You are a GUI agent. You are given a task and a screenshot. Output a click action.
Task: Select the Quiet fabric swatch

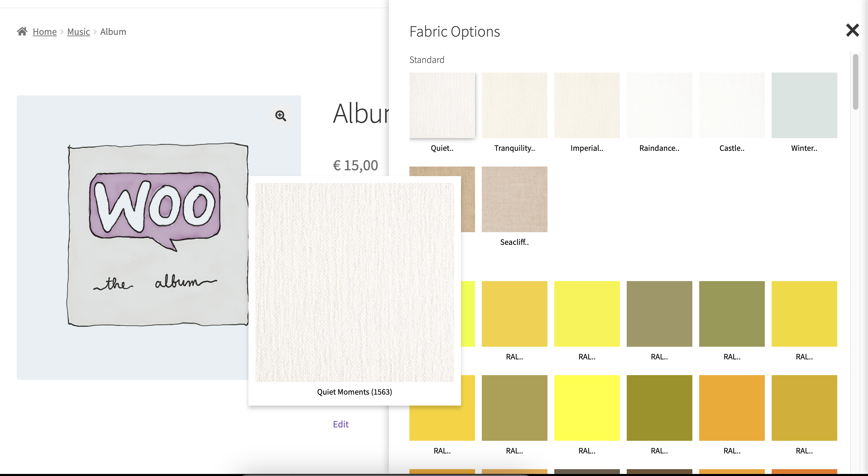click(443, 105)
